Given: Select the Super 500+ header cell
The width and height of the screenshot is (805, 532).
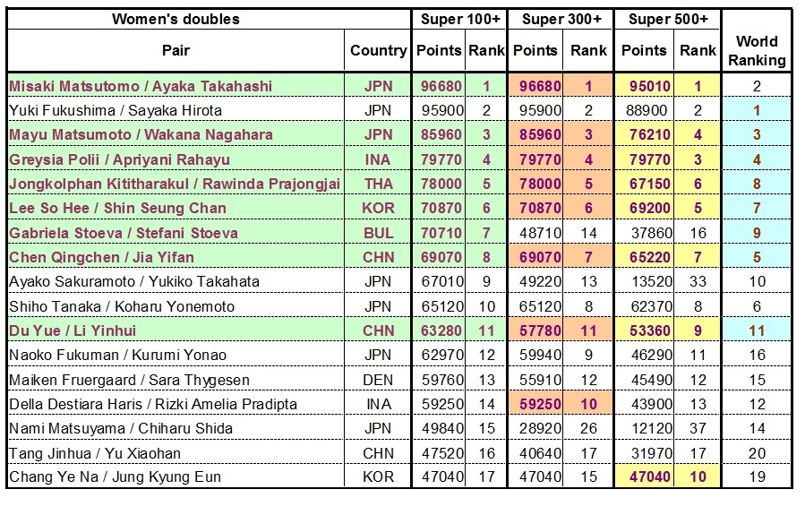Looking at the screenshot, I should point(667,19).
